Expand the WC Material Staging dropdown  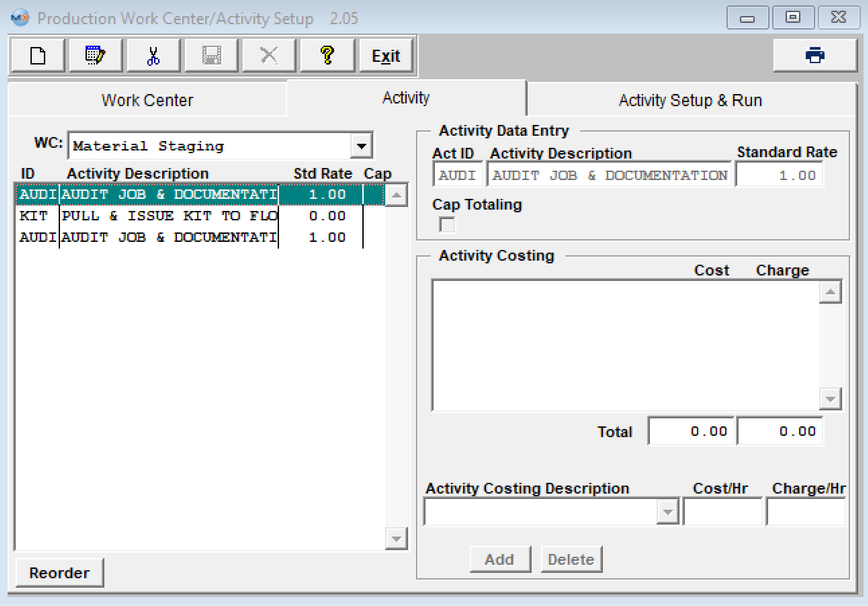tap(361, 146)
